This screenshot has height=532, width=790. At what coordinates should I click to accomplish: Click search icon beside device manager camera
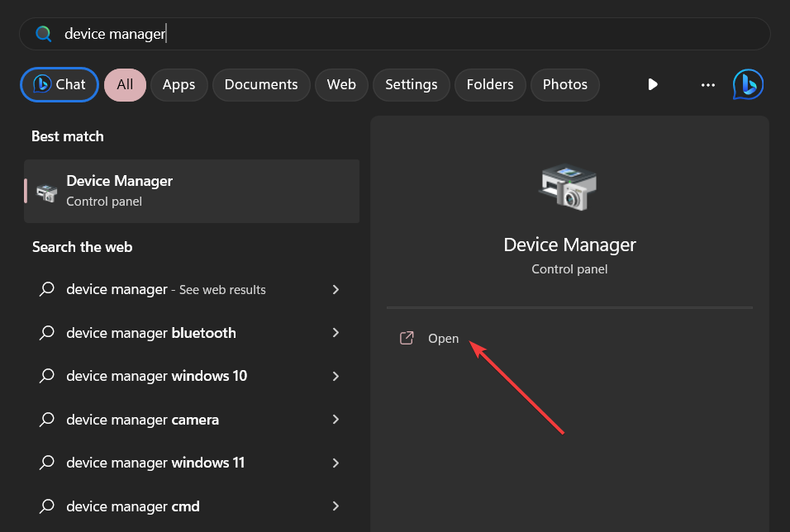[48, 420]
